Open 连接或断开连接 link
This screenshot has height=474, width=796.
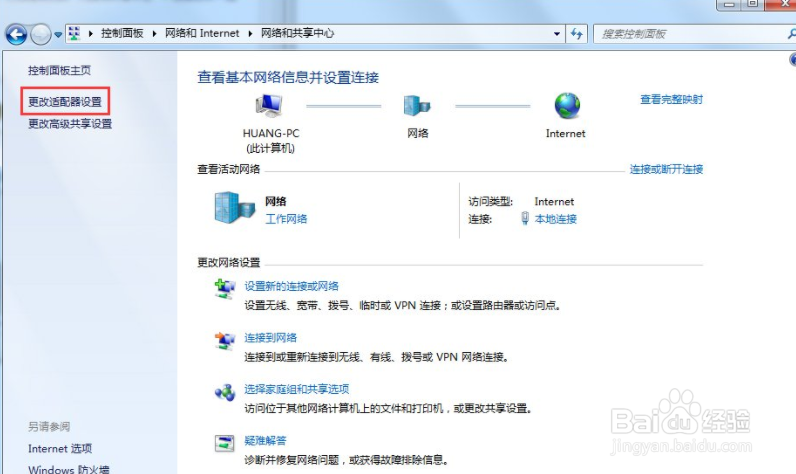666,169
